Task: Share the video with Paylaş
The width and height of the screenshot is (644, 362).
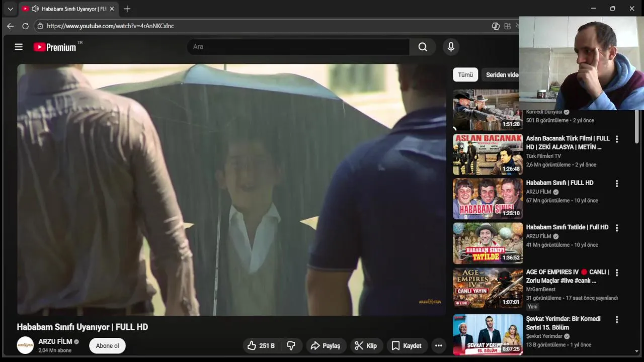Action: 326,345
